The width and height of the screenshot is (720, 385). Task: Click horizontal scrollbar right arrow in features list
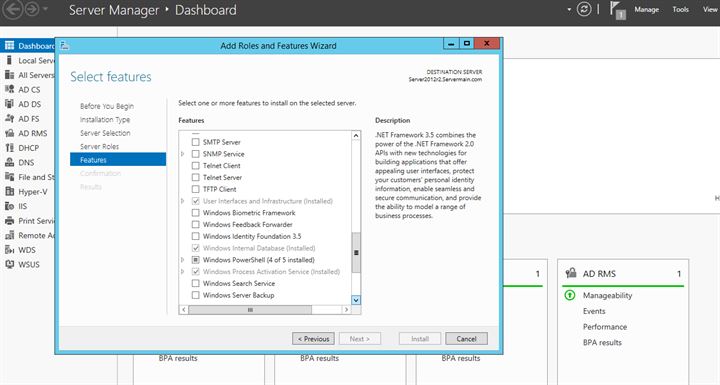346,310
